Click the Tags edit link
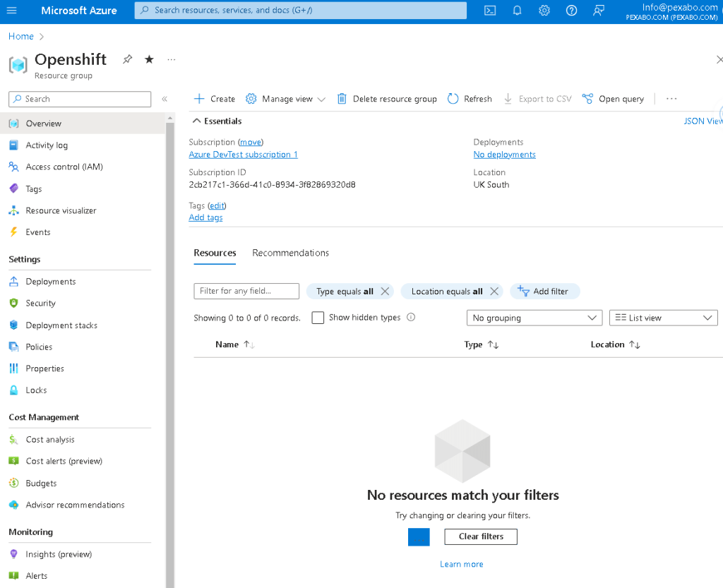723x588 pixels. [217, 205]
